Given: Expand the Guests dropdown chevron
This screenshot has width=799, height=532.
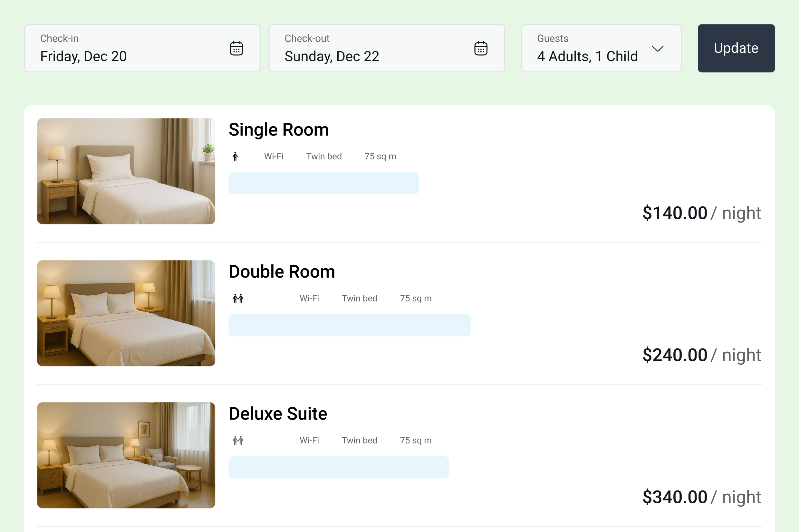Looking at the screenshot, I should tap(658, 49).
